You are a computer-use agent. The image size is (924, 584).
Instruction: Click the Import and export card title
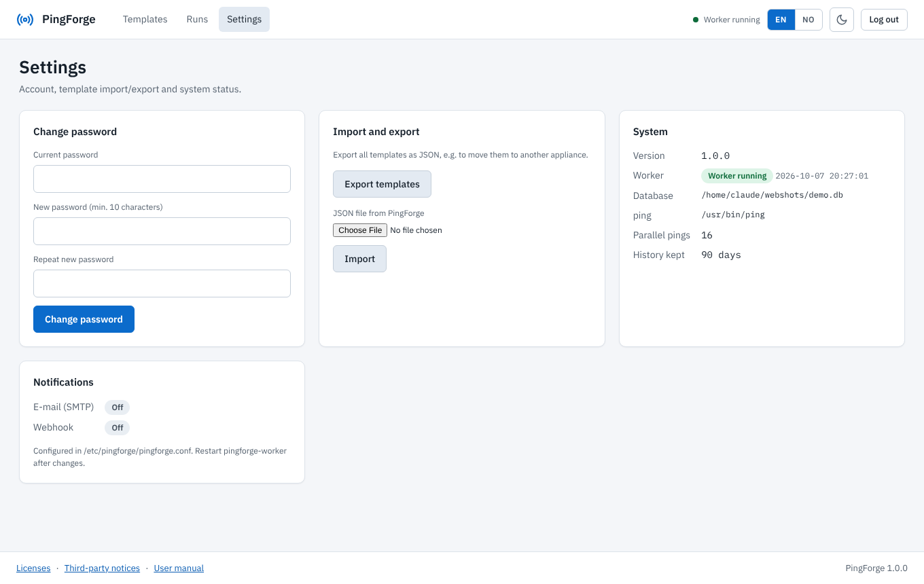pyautogui.click(x=376, y=132)
